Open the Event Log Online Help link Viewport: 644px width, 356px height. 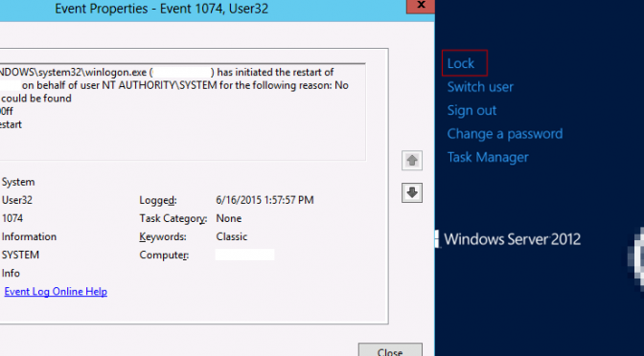(56, 292)
